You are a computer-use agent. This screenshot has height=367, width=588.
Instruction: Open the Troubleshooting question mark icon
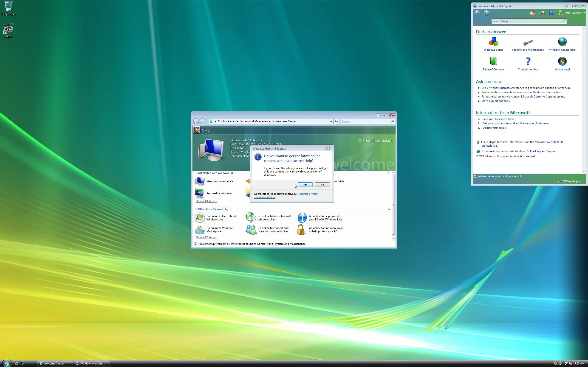click(x=528, y=61)
